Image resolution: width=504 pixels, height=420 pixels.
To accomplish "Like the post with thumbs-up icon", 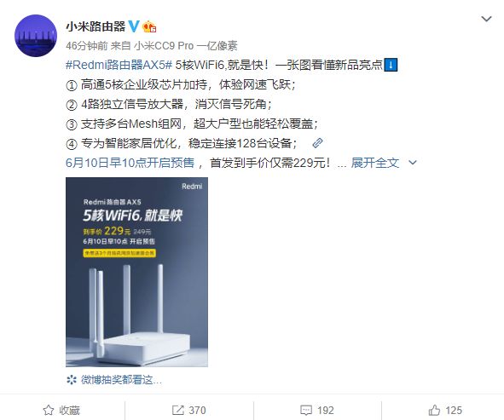I will coord(434,410).
